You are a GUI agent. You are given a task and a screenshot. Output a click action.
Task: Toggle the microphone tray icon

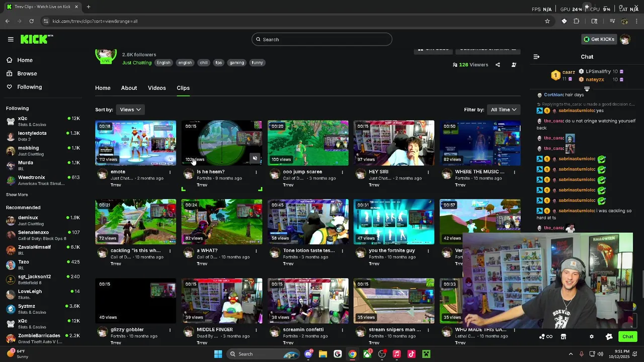(x=581, y=354)
